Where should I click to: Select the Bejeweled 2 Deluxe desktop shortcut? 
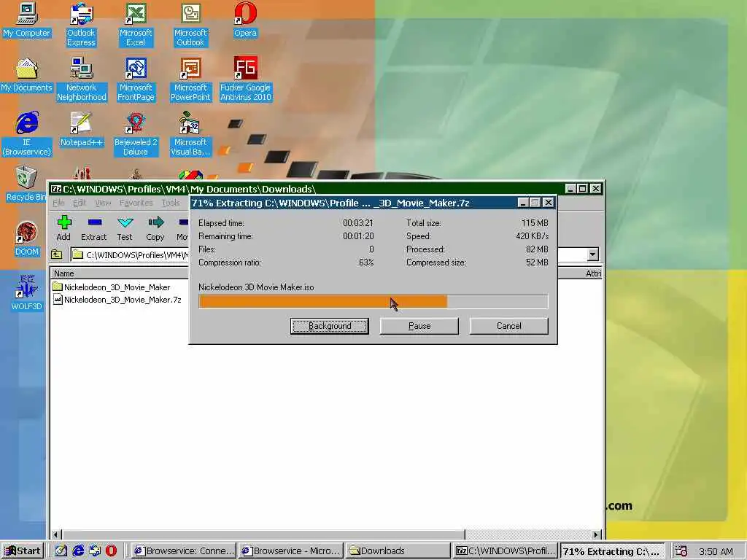coord(136,134)
